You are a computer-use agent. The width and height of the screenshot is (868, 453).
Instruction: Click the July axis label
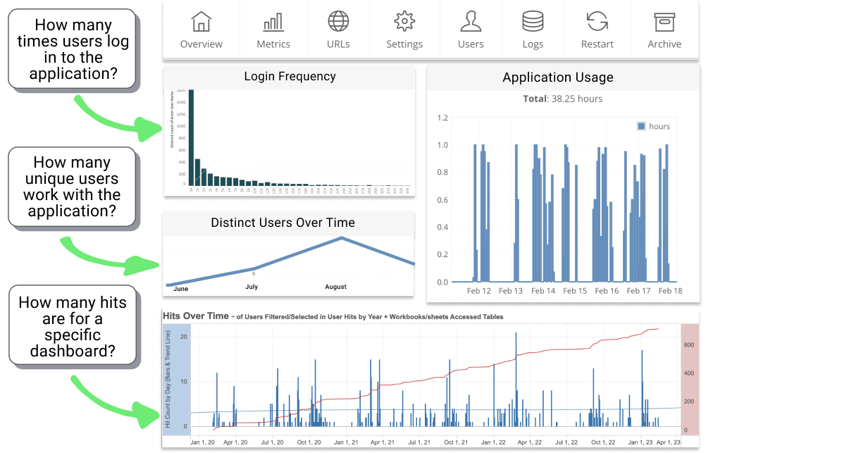coord(252,287)
